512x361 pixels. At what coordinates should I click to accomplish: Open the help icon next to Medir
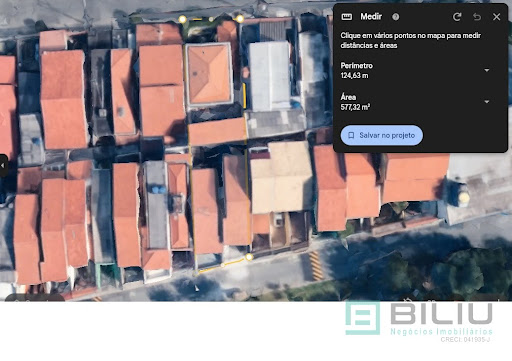[396, 17]
